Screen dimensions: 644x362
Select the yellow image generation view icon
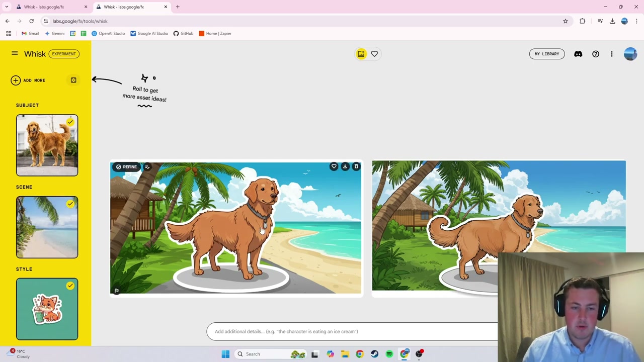coord(361,54)
